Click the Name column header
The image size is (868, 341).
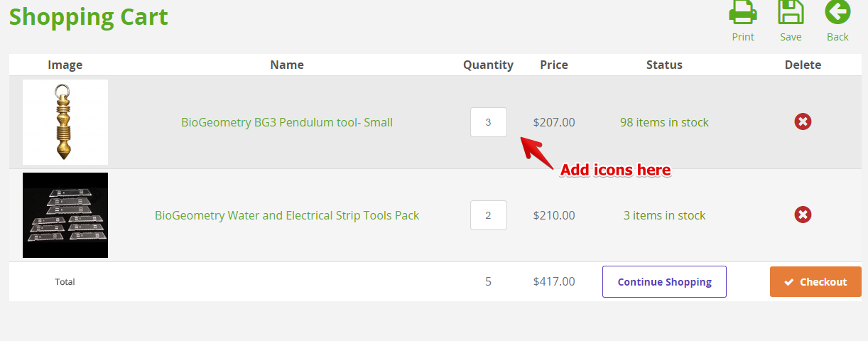[x=287, y=65]
